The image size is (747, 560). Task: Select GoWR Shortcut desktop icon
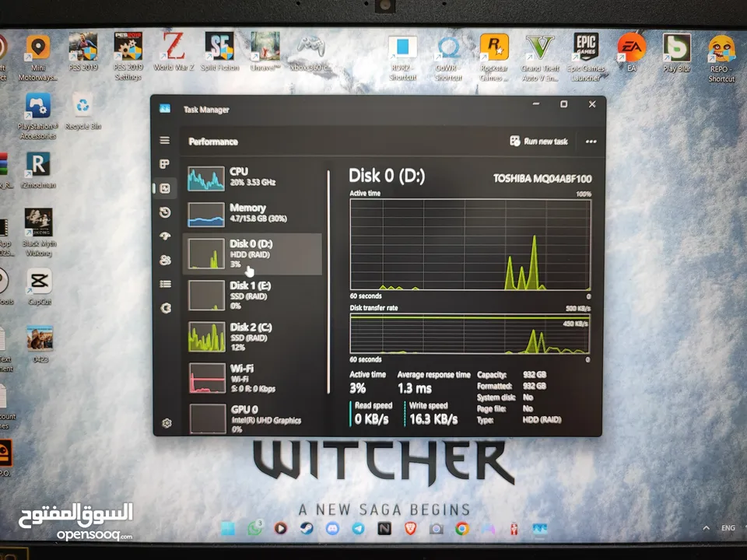[448, 58]
